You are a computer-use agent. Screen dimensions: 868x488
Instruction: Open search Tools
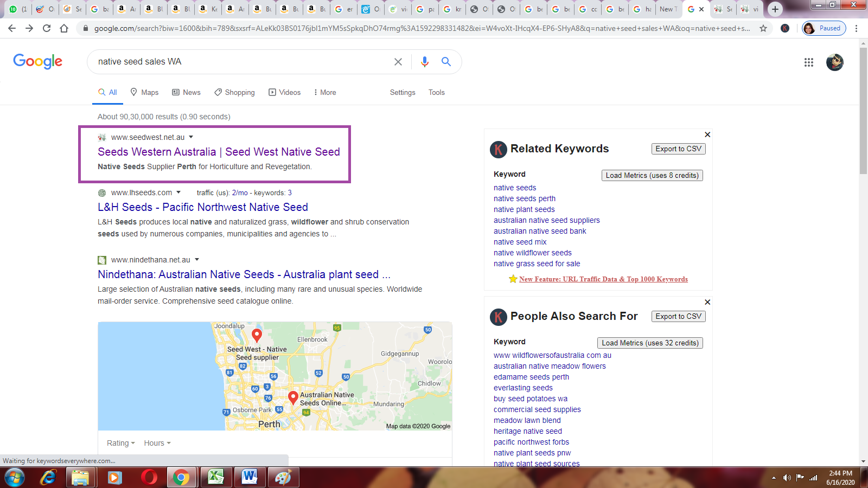[437, 92]
